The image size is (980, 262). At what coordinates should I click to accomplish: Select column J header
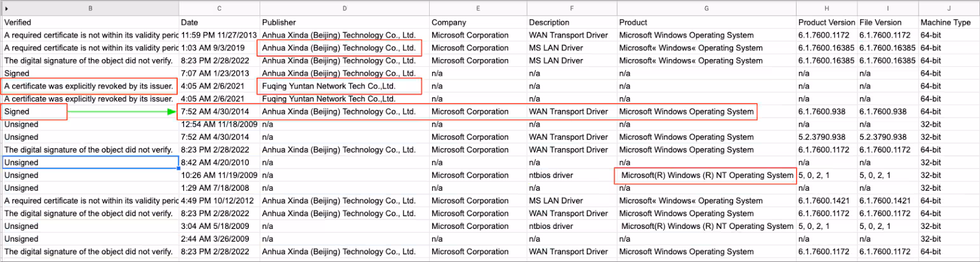click(948, 8)
